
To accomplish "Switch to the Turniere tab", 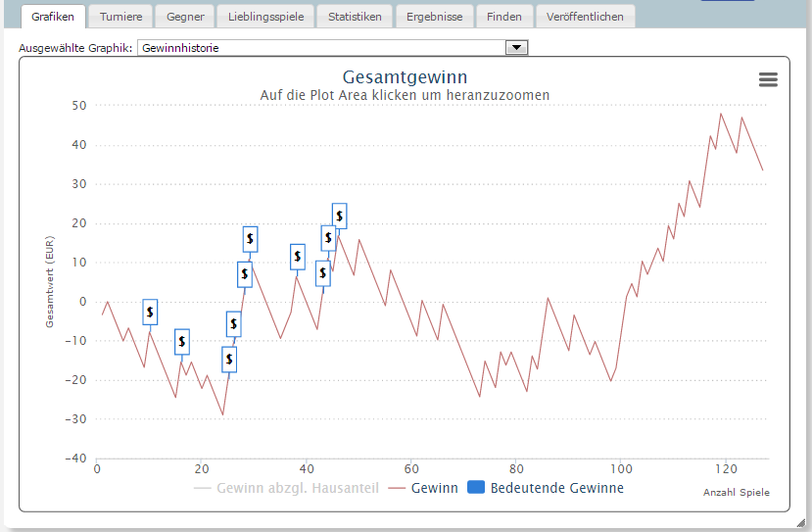I will (120, 17).
